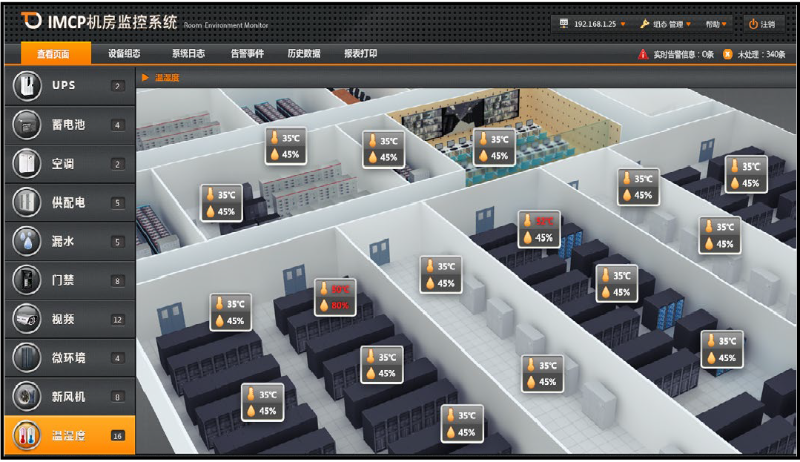Click the orange 未处理 unhandled icon
The image size is (800, 462).
point(727,54)
